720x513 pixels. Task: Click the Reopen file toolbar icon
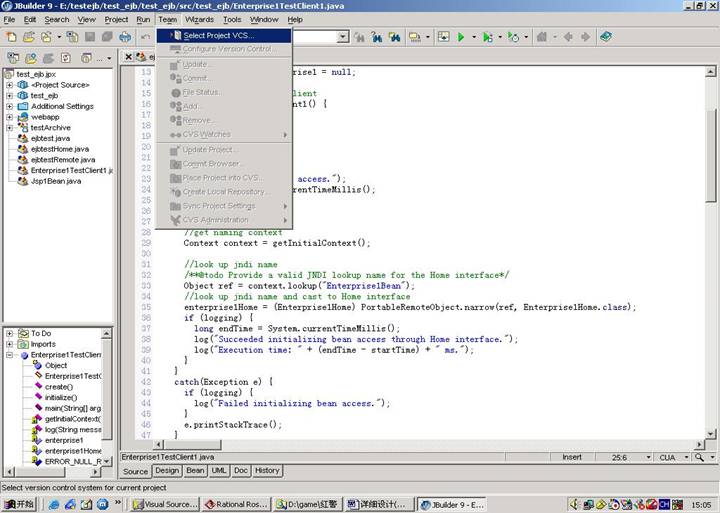[46, 37]
